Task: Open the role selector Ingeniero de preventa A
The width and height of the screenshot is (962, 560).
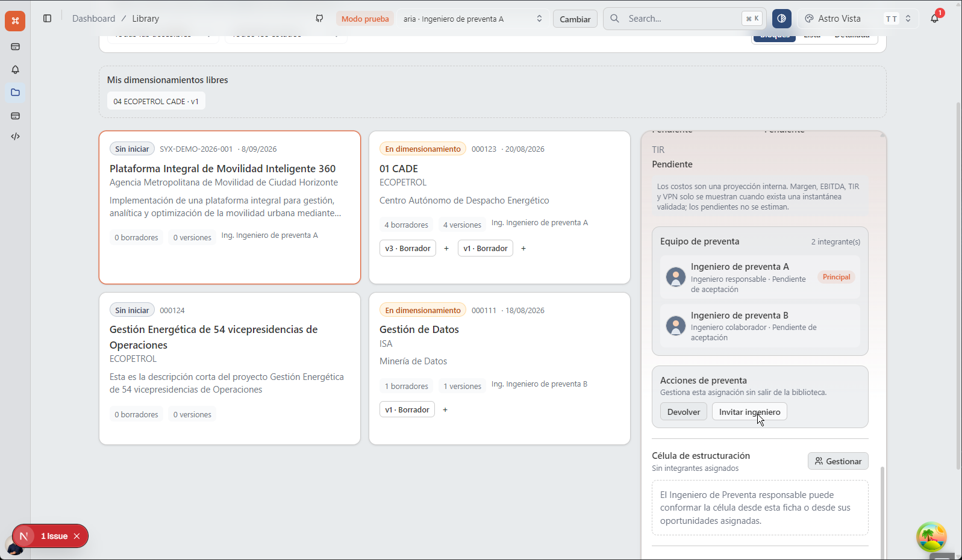Action: click(x=472, y=19)
